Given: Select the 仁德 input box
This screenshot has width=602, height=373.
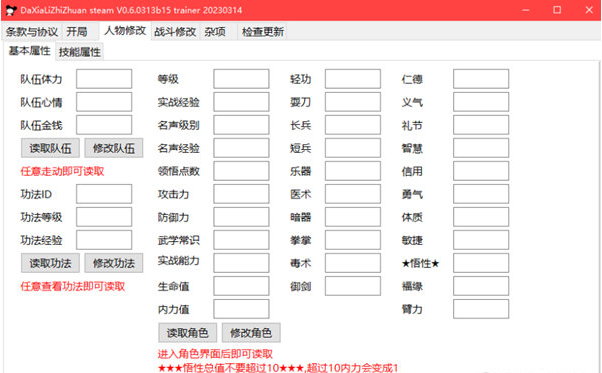Looking at the screenshot, I should point(481,79).
